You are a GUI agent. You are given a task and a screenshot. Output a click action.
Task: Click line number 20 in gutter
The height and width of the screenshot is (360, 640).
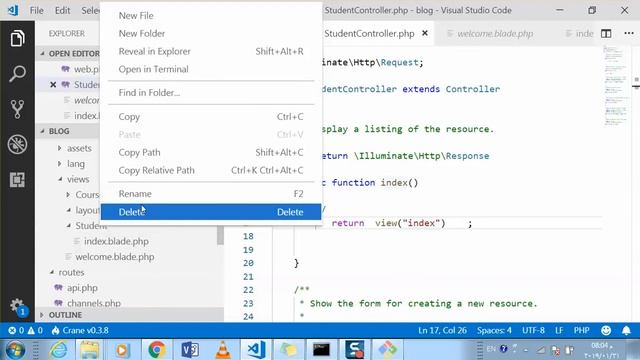[x=248, y=263]
